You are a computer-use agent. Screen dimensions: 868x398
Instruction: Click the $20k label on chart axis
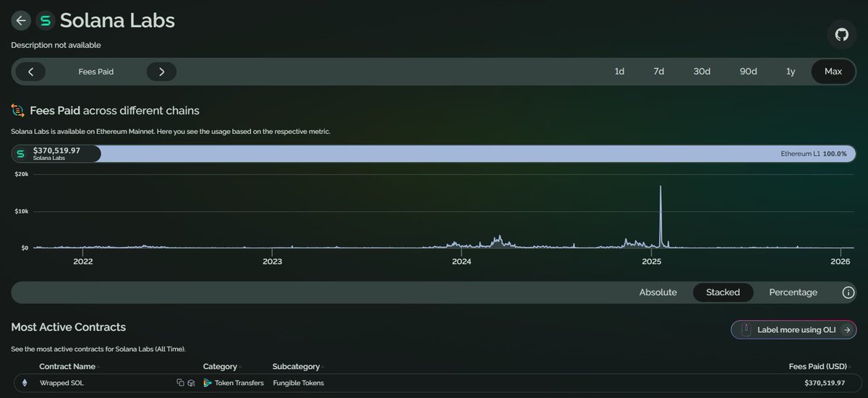[x=22, y=174]
